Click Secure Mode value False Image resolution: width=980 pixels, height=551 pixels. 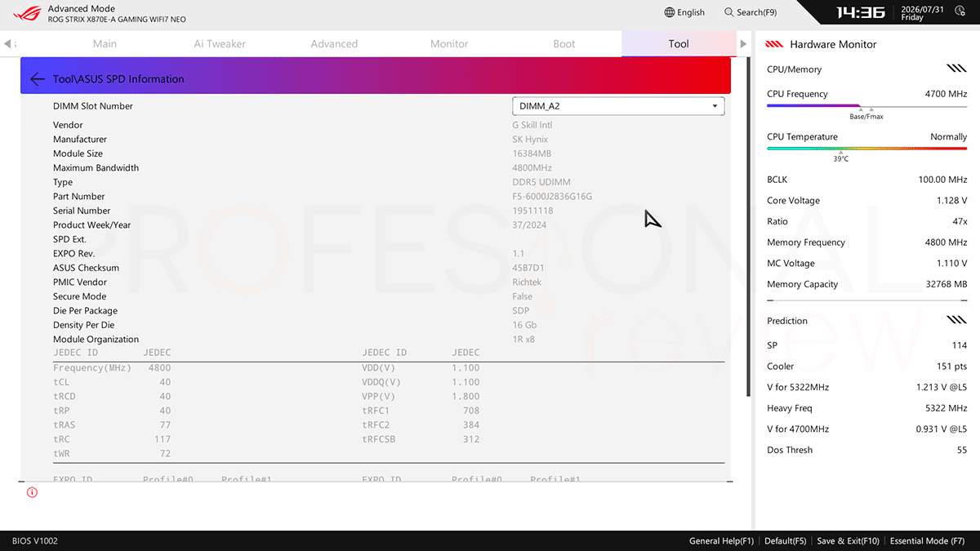(522, 296)
